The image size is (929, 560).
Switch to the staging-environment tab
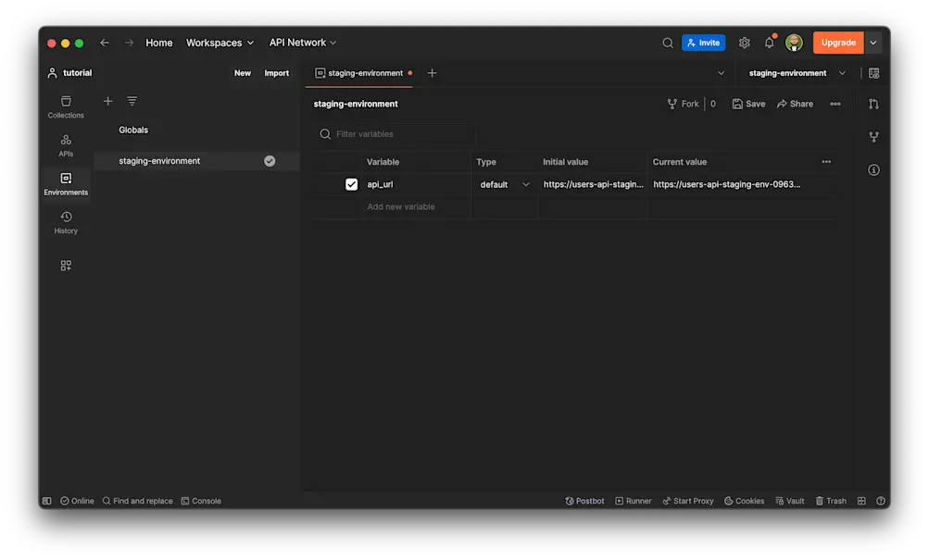[363, 72]
